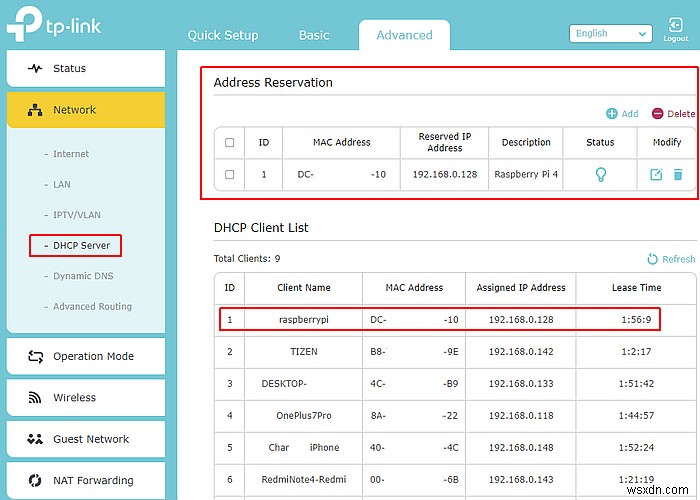
Task: Open the Guest Network menu
Action: point(86,439)
